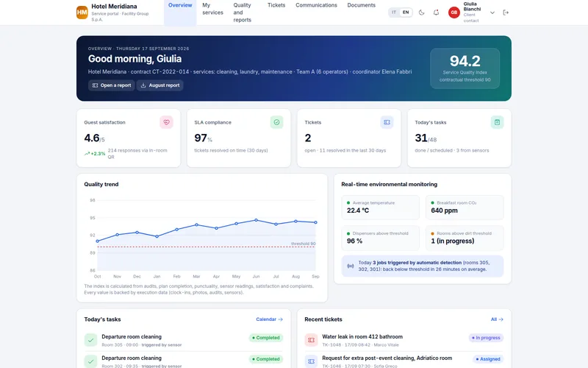Click Water leak in room 412 bathroom
This screenshot has height=368, width=588.
pyautogui.click(x=362, y=337)
